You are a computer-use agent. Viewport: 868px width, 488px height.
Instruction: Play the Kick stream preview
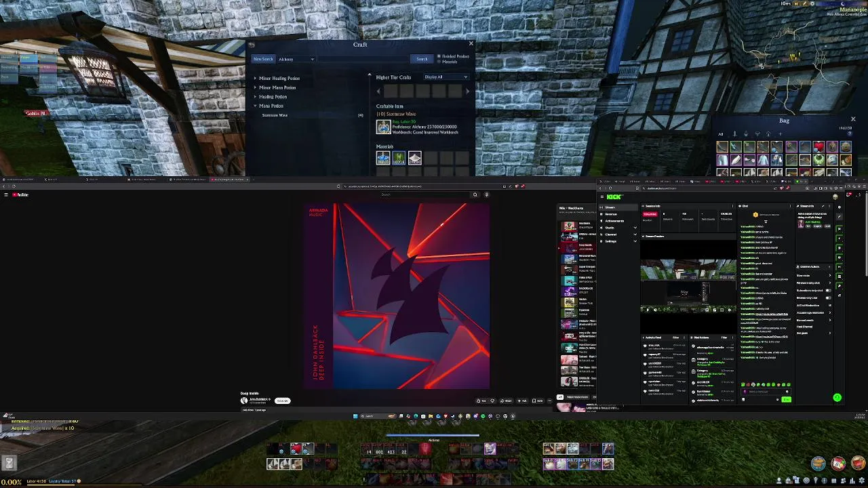tap(648, 310)
